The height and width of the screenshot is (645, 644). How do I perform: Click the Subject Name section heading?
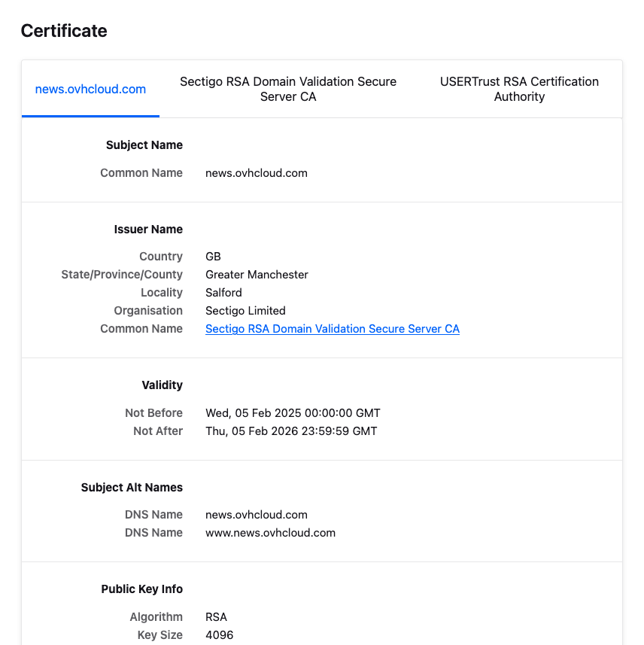click(x=144, y=145)
